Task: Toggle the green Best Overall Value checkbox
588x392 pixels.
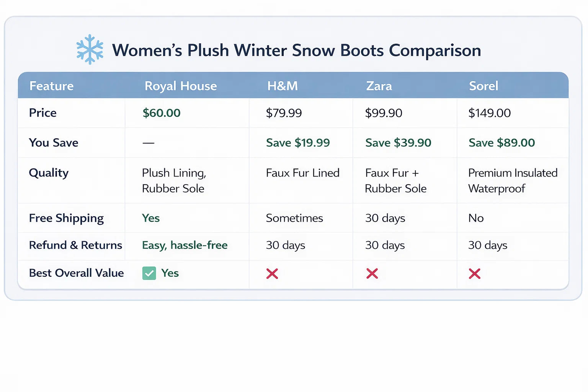Action: [149, 273]
